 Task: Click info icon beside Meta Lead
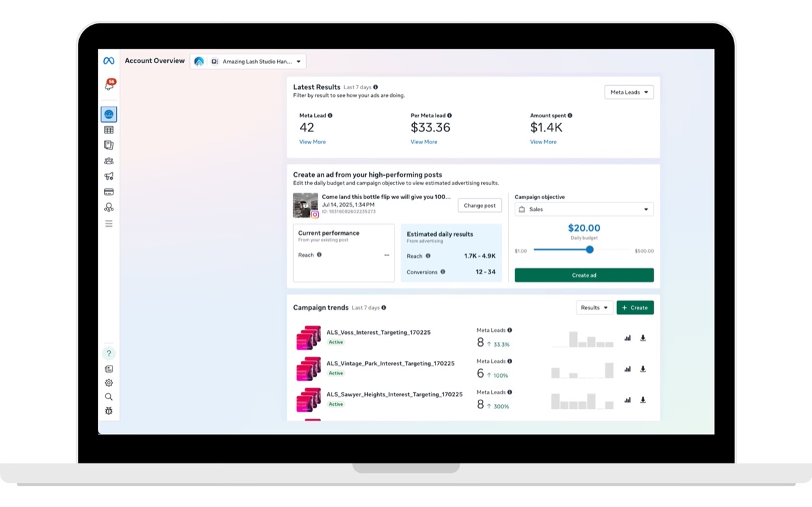(x=330, y=115)
